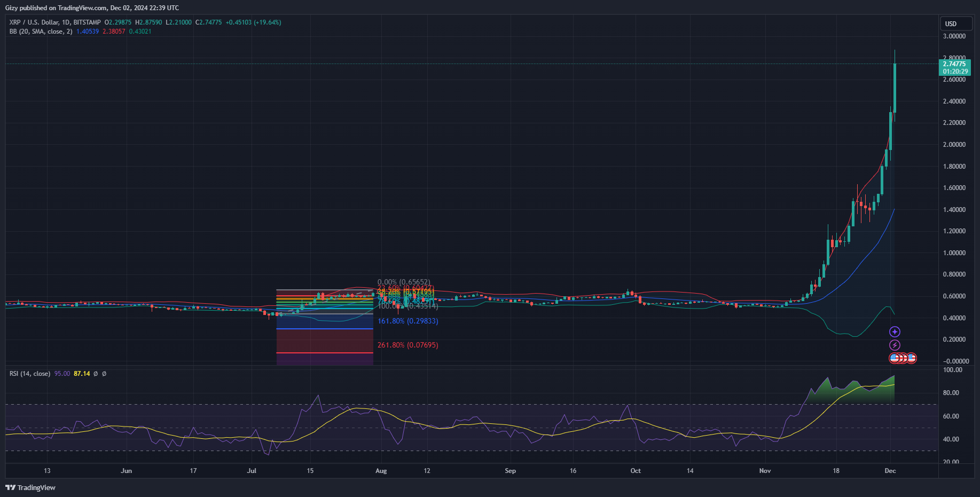
Task: Click the 3.00000 price axis label
Action: point(954,36)
